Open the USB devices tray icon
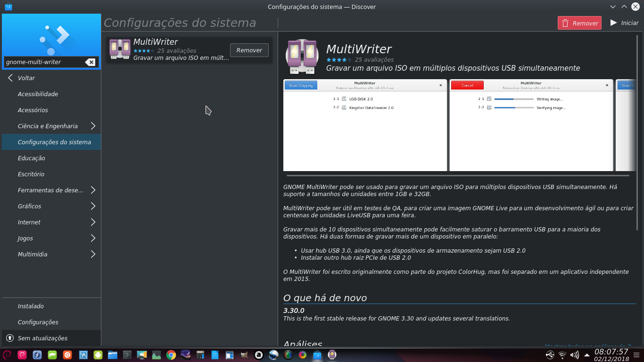The image size is (644, 362). coord(550,355)
